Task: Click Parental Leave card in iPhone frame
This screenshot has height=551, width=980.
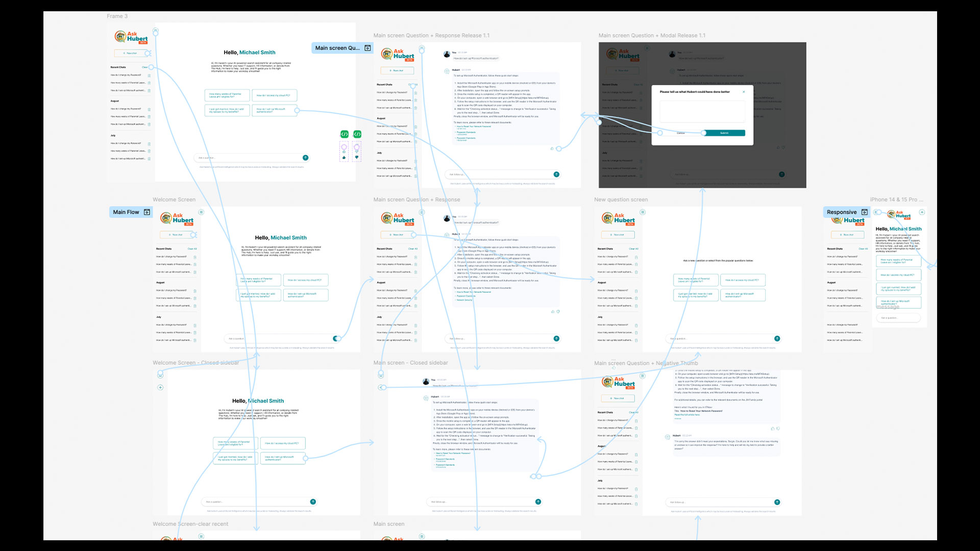Action: click(898, 261)
